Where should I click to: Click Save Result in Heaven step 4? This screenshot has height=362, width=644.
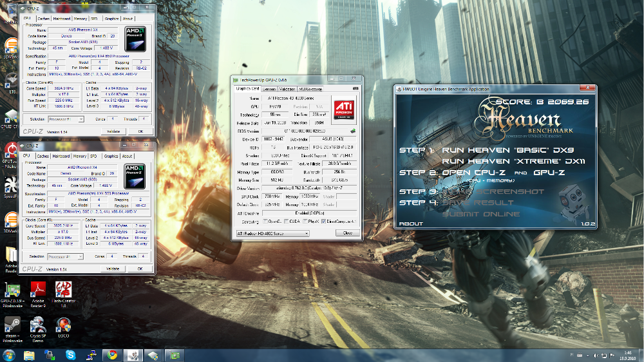click(x=478, y=202)
